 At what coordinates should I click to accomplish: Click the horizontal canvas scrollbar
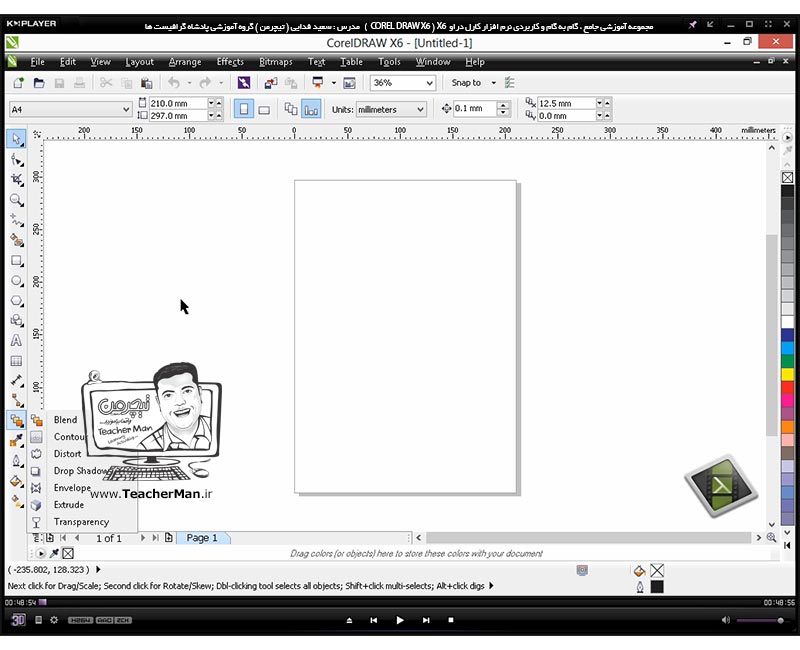(588, 538)
